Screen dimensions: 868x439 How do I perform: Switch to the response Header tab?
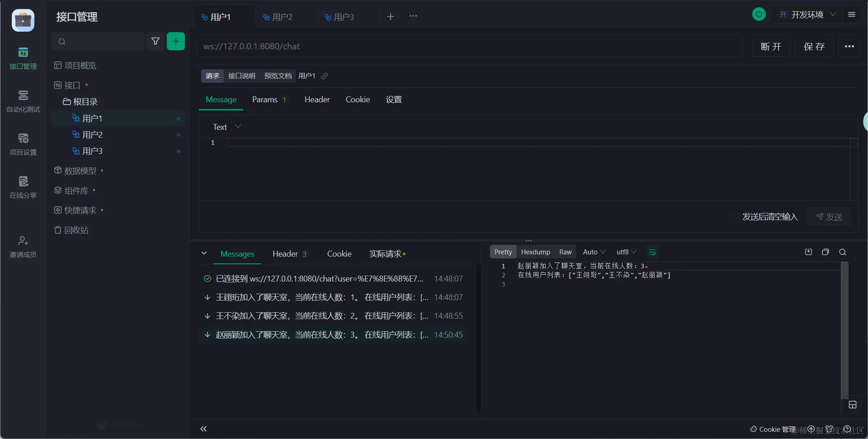point(289,254)
